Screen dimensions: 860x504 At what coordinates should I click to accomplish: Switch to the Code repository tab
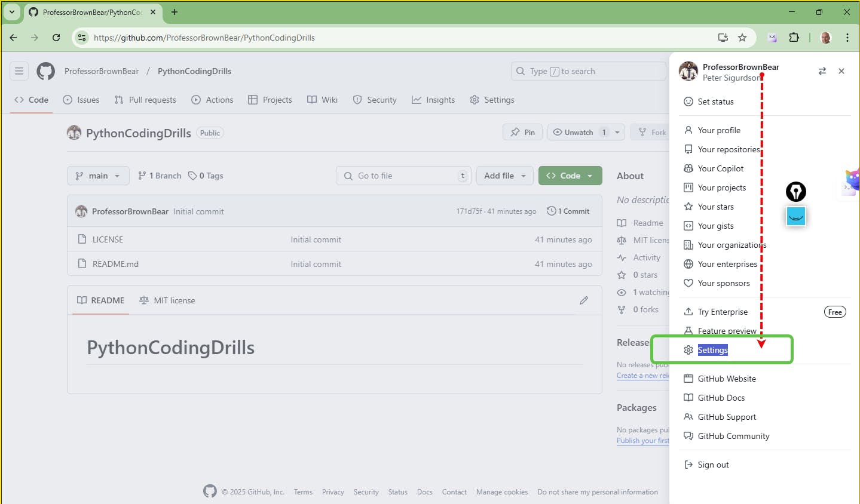coord(32,100)
